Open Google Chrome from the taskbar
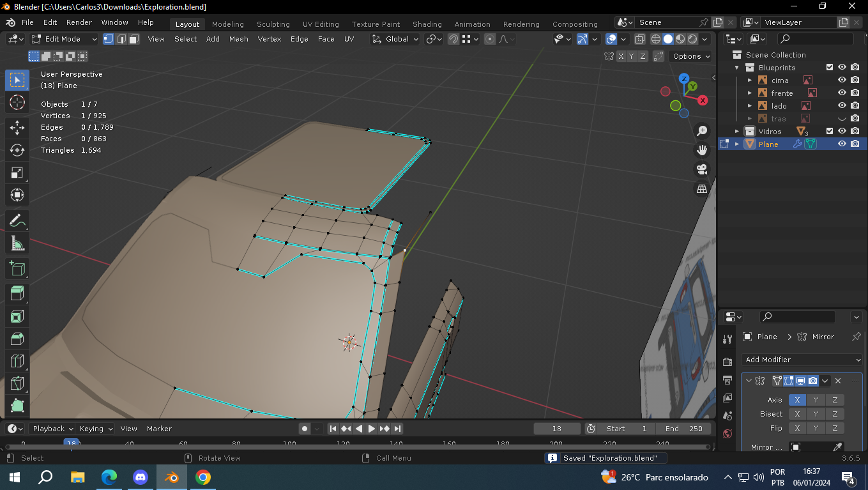Viewport: 868px width, 490px height. click(x=203, y=477)
